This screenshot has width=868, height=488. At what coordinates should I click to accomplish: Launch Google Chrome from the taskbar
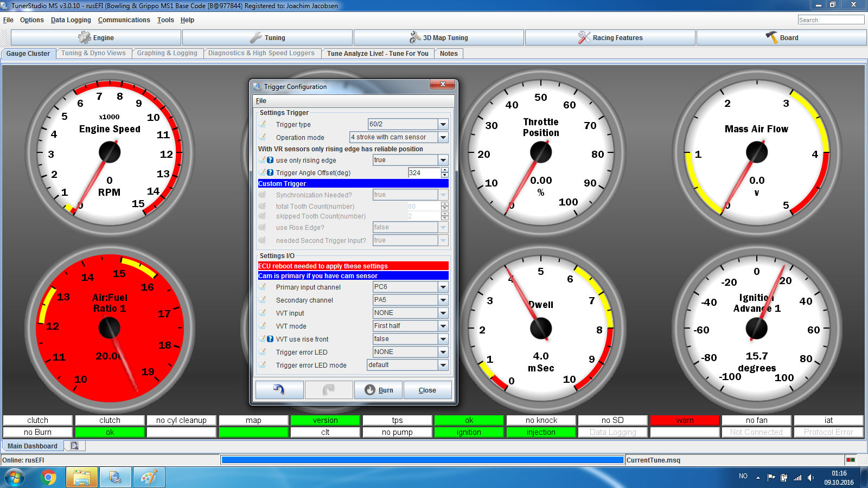pos(49,478)
